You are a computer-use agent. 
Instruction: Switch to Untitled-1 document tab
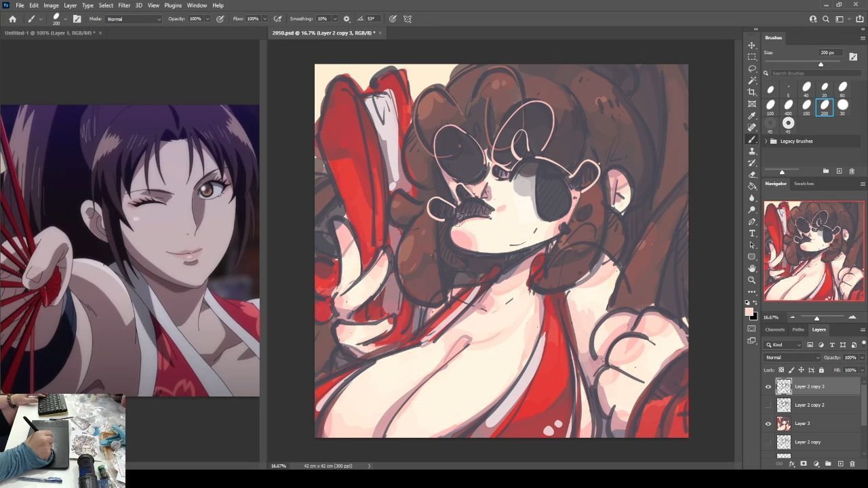point(50,33)
